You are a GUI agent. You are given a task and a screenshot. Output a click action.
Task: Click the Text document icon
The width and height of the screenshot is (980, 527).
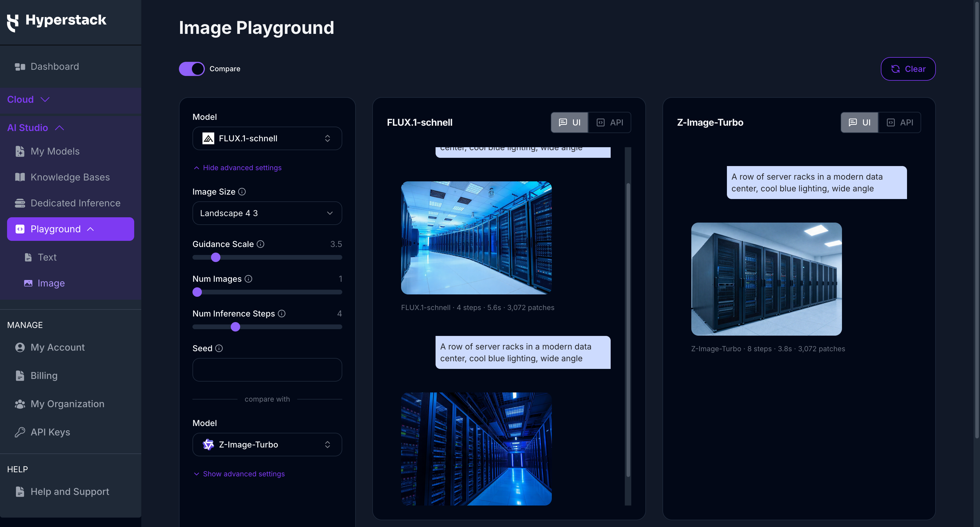[28, 258]
